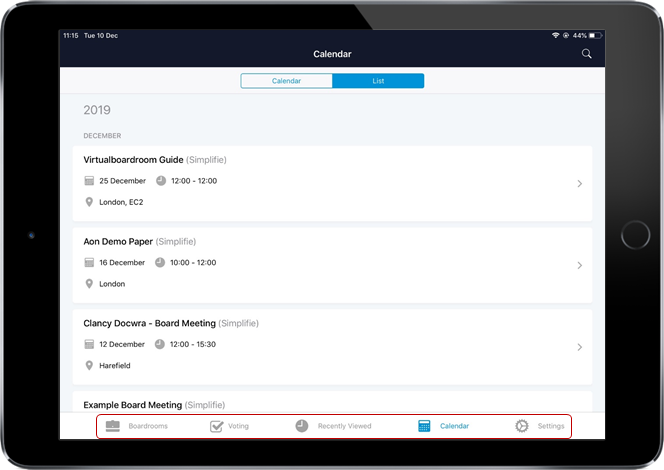Switch to the Calendar view segment
Viewport: 664px width, 470px height.
(286, 81)
